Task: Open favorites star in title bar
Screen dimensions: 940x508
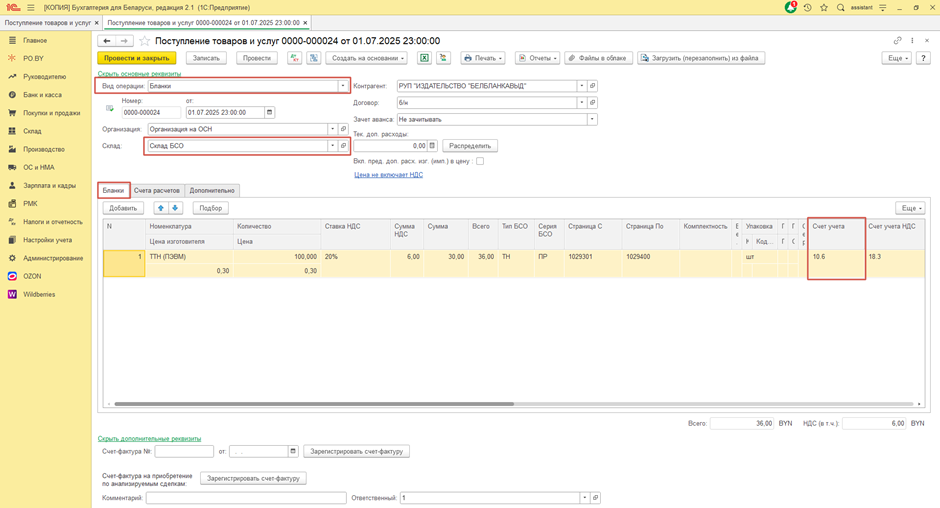Action: point(824,8)
